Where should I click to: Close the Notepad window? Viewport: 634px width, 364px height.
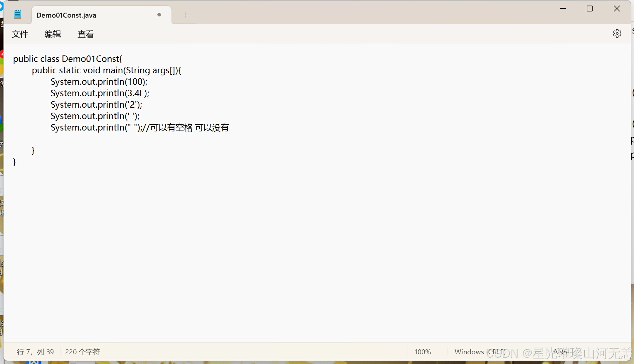[x=617, y=9]
